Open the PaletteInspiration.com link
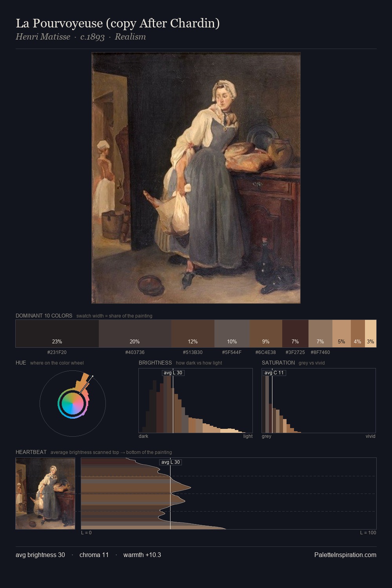This screenshot has height=588, width=392. point(345,555)
